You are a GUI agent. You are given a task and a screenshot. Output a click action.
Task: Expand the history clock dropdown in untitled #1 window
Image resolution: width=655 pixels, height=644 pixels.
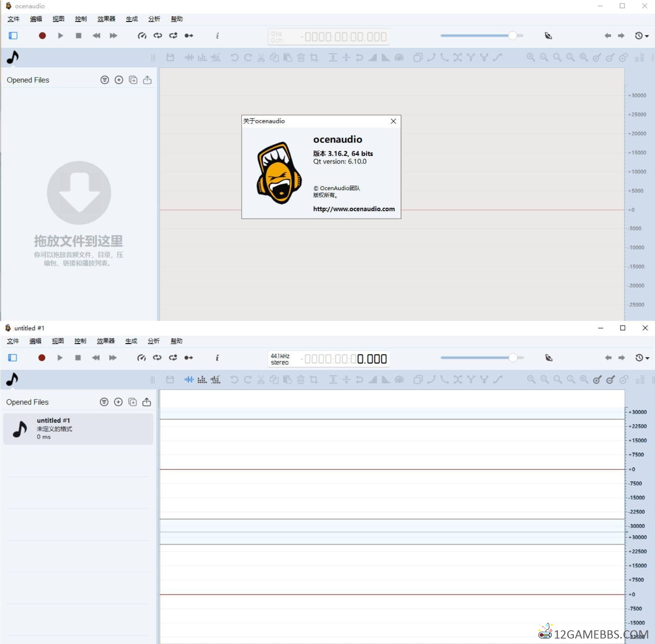click(x=642, y=358)
